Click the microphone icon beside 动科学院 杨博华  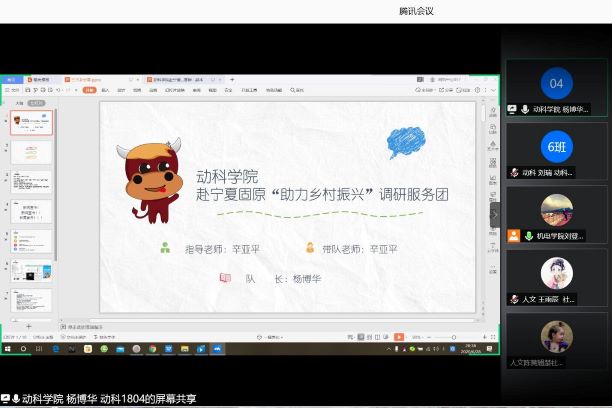tap(525, 109)
